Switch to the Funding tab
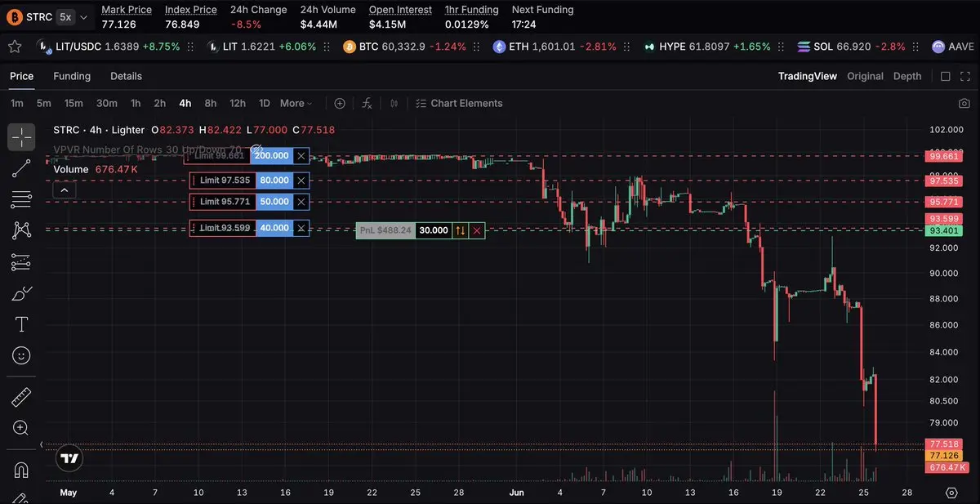Image resolution: width=980 pixels, height=504 pixels. [x=72, y=76]
